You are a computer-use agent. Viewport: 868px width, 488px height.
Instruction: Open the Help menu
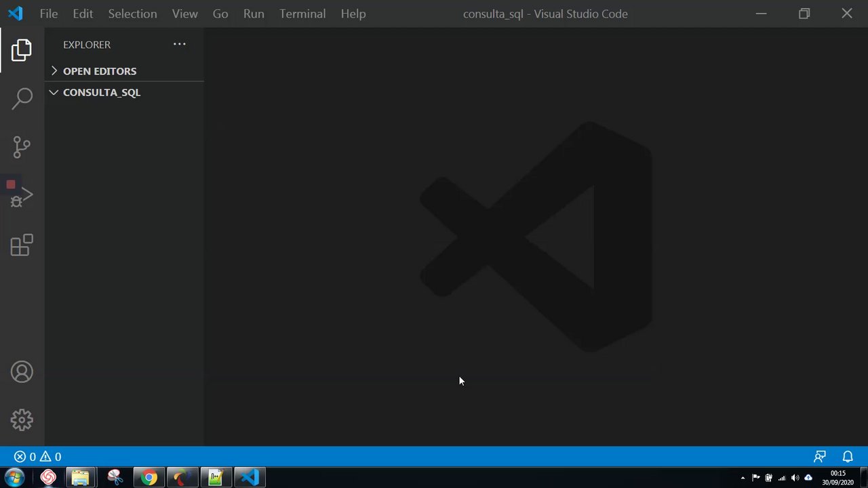click(353, 14)
